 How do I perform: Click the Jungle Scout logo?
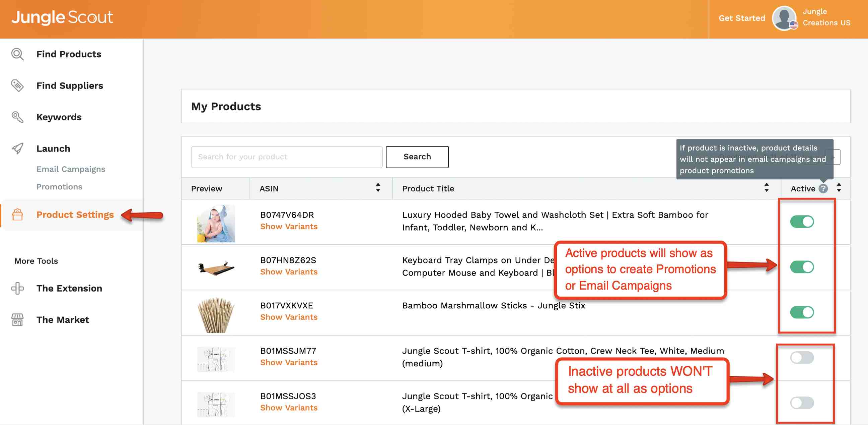pos(62,17)
